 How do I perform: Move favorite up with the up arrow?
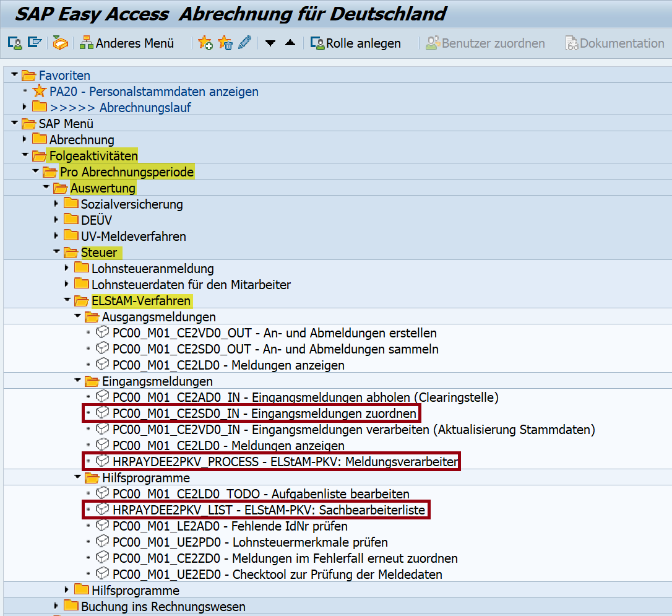coord(290,43)
